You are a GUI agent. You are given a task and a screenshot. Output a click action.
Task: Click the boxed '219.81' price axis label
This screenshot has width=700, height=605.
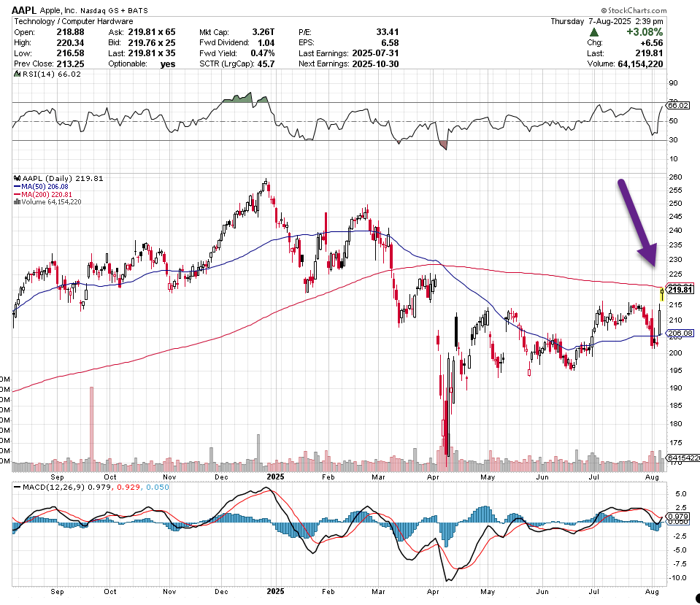click(680, 290)
